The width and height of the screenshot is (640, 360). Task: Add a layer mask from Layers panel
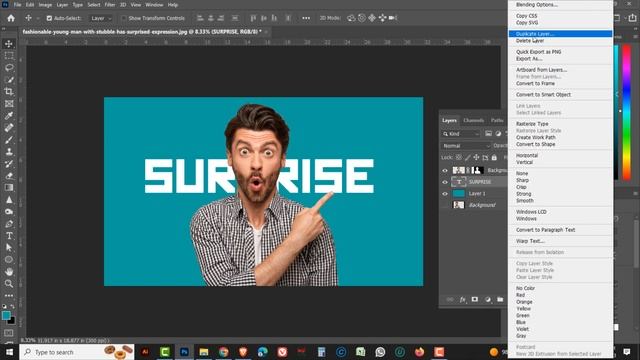(475, 300)
